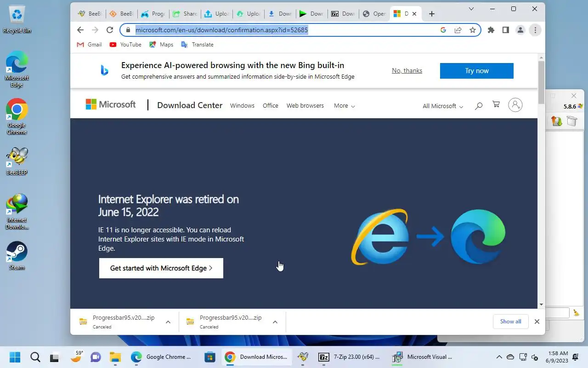The height and width of the screenshot is (368, 588).
Task: Open the Gmail bookmark
Action: coord(89,45)
